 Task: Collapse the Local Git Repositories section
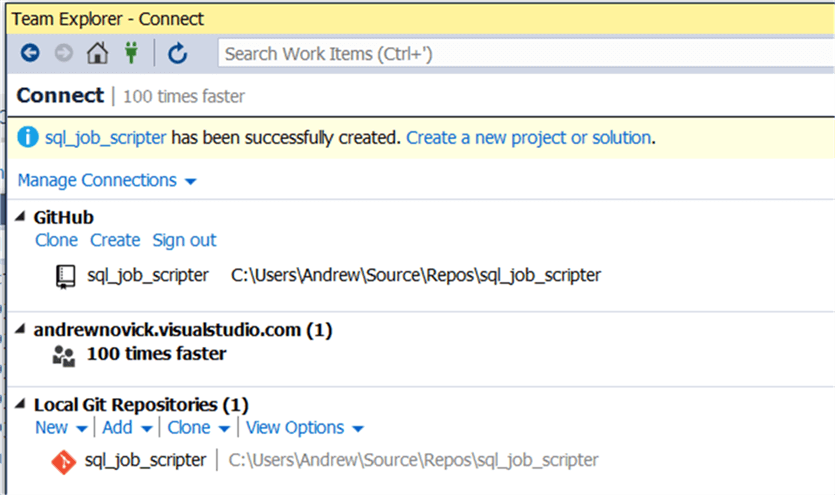(23, 405)
